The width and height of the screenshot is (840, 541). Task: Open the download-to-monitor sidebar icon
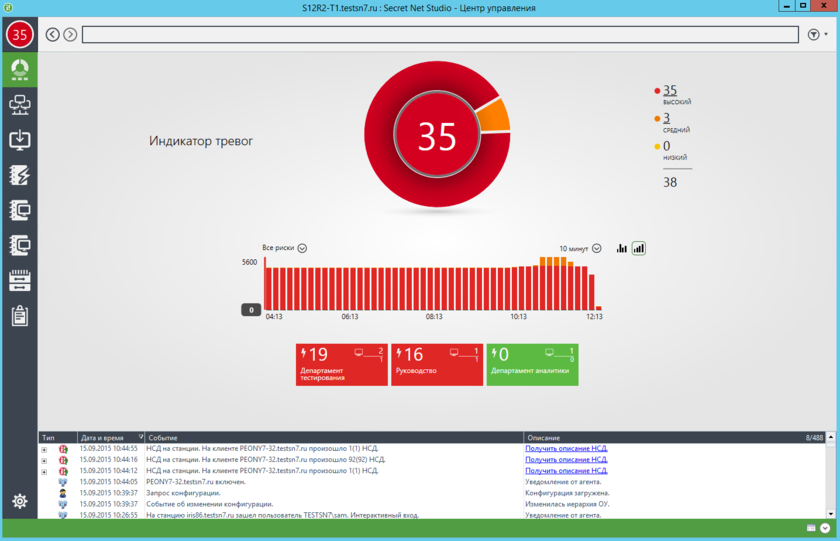(20, 140)
